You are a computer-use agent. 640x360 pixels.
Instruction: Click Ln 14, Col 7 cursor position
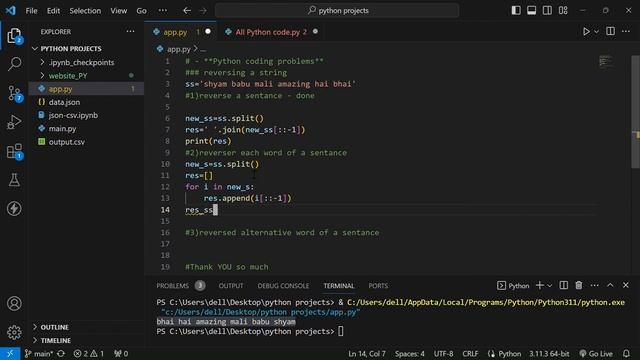click(367, 353)
